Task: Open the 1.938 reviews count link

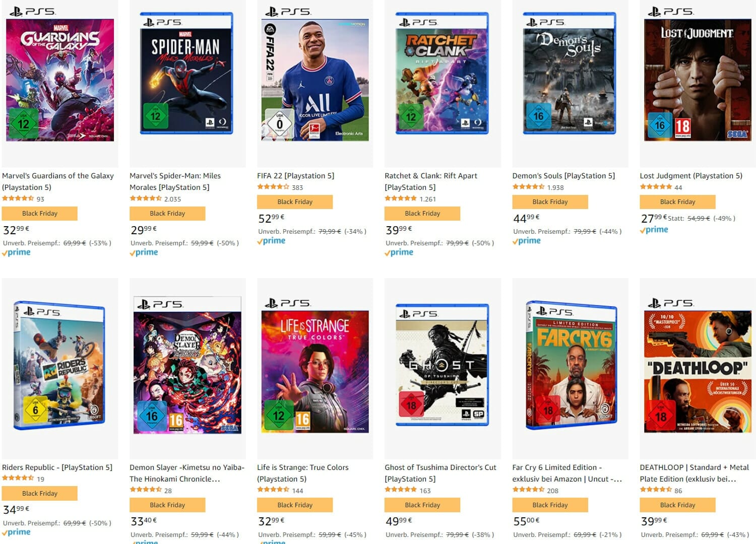Action: click(555, 187)
